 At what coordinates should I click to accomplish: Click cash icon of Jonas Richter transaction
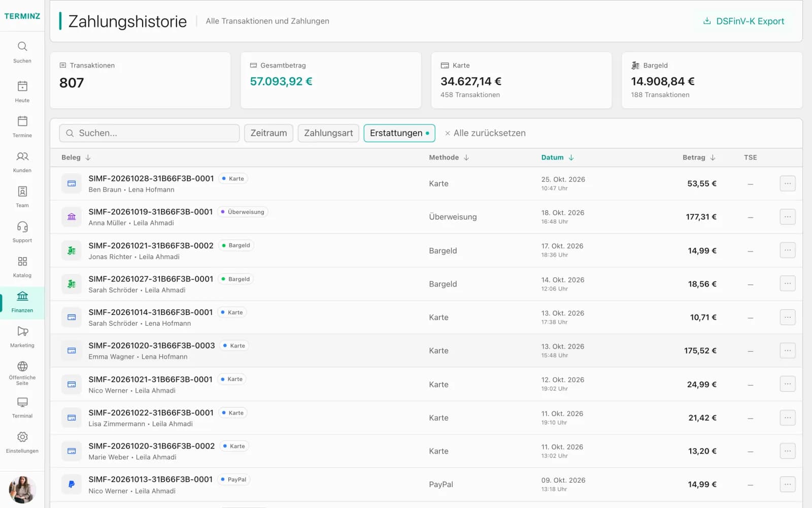point(72,250)
